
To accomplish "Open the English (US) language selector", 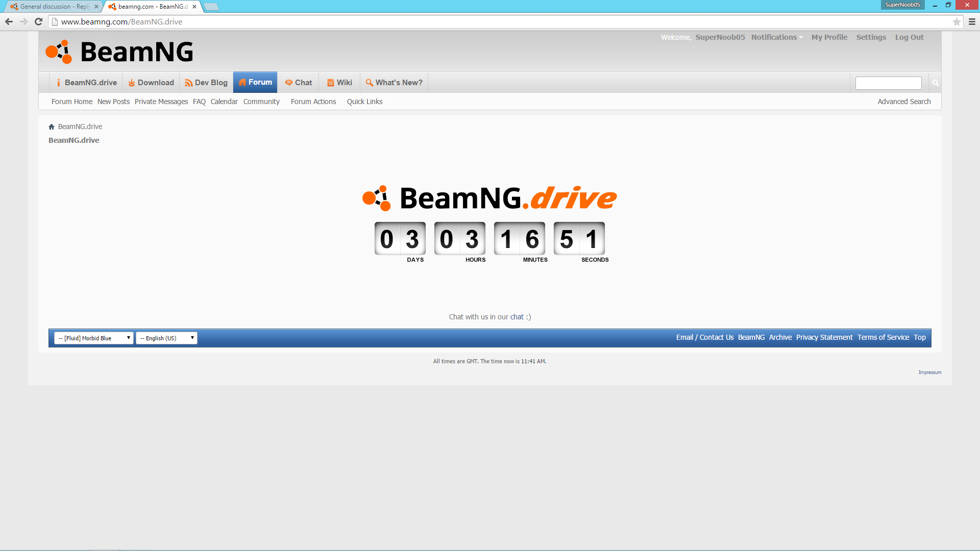I will pyautogui.click(x=166, y=338).
